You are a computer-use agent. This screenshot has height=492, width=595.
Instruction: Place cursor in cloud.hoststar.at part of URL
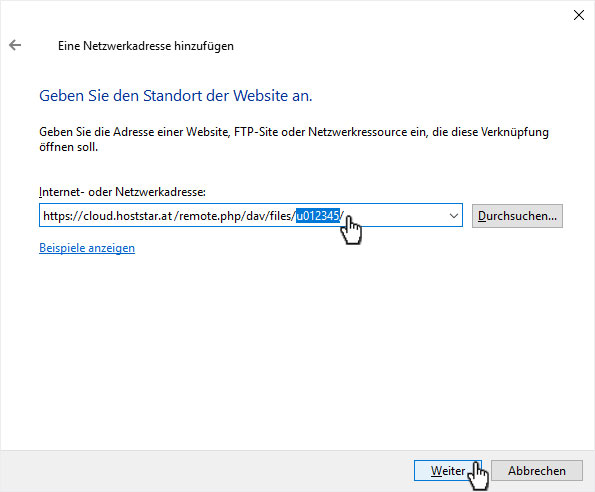click(128, 216)
